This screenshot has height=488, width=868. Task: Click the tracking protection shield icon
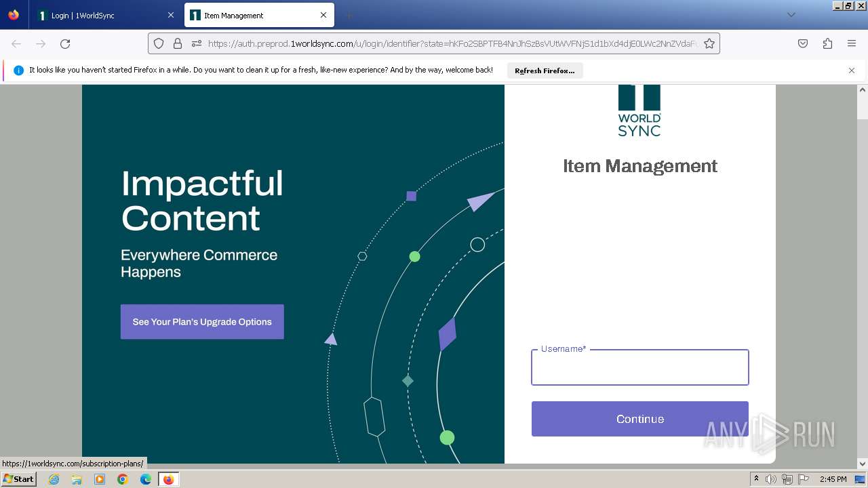click(x=159, y=43)
